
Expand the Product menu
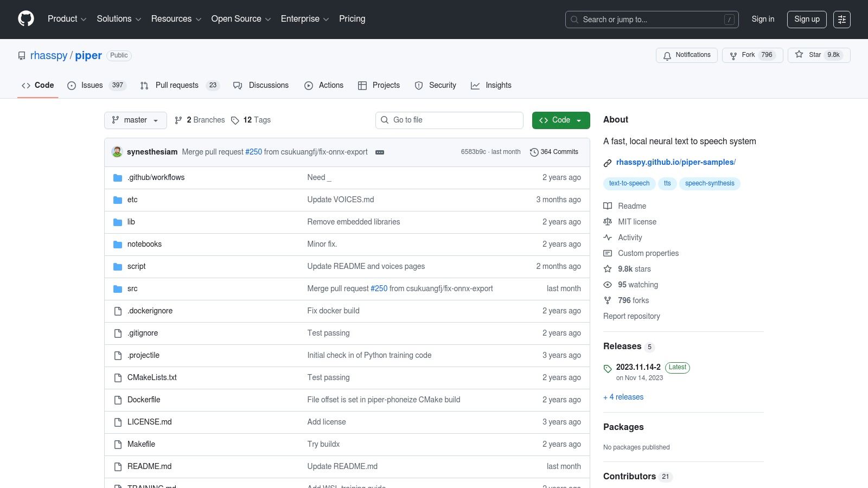point(67,19)
